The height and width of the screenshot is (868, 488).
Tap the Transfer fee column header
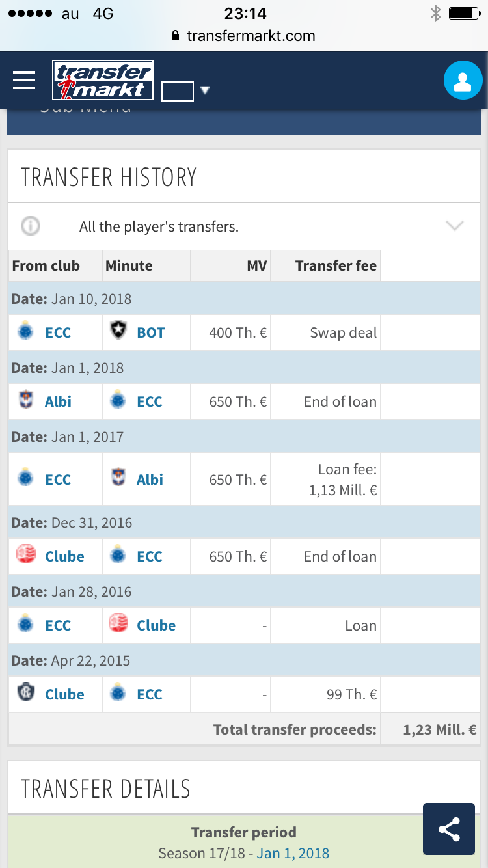[x=336, y=265]
